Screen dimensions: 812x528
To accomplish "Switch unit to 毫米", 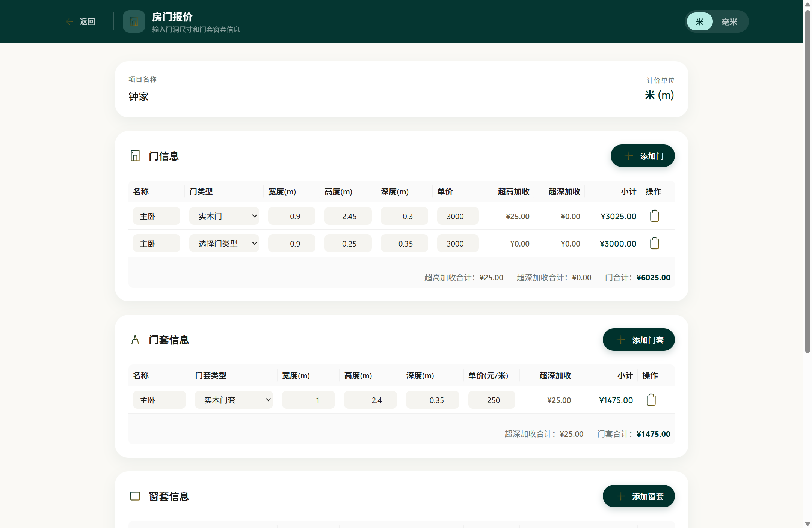I will (x=729, y=21).
